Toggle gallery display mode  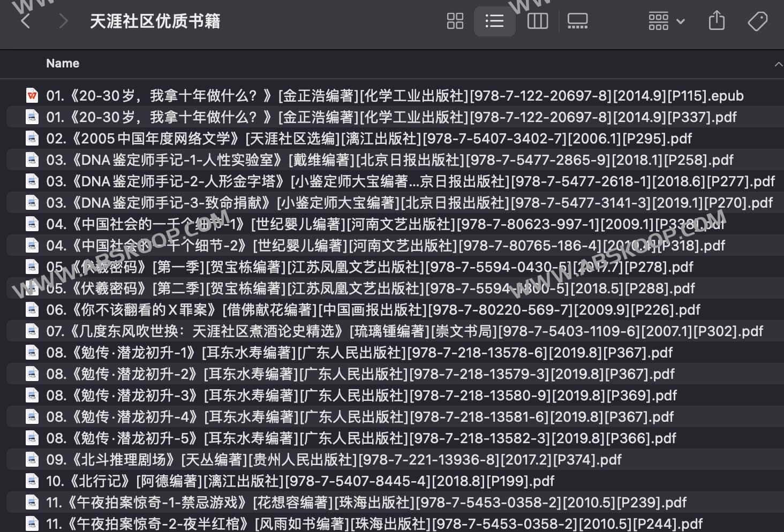pos(577,21)
